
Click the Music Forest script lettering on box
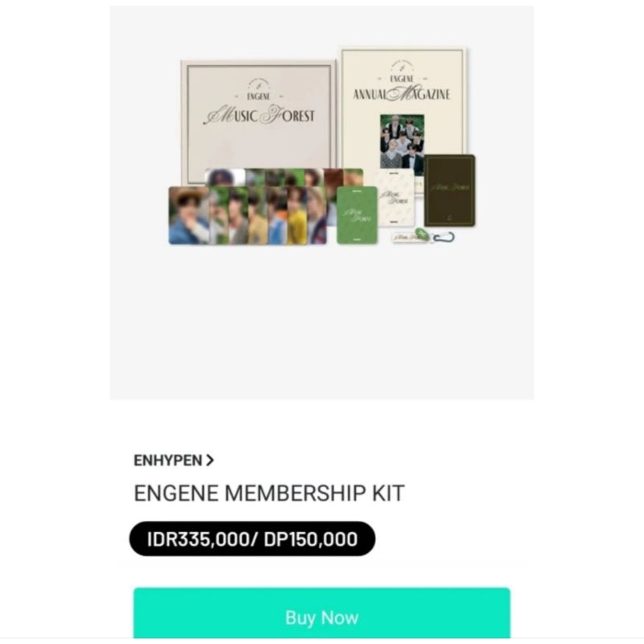click(x=259, y=115)
